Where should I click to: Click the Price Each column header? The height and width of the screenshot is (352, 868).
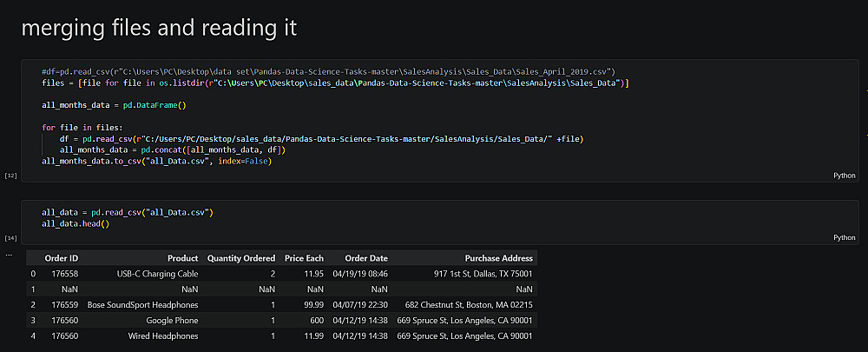[x=304, y=258]
